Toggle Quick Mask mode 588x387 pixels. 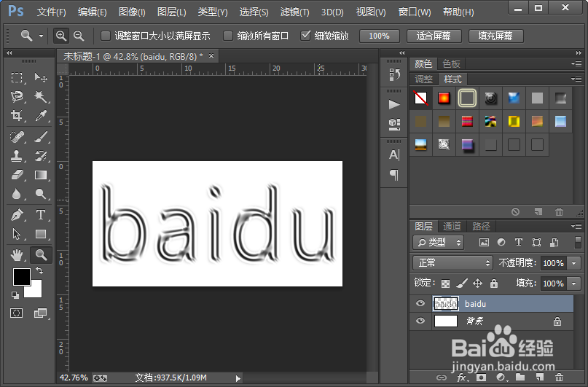point(17,313)
